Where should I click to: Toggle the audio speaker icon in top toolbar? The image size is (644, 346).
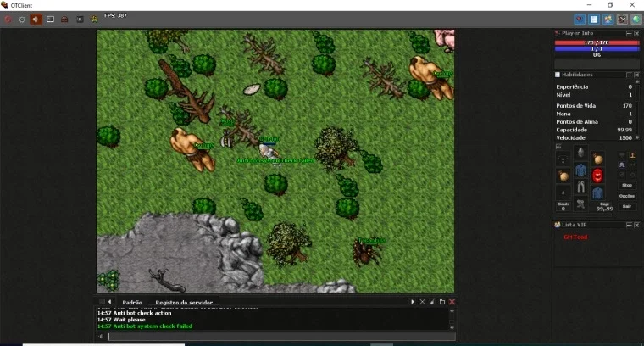coord(36,20)
